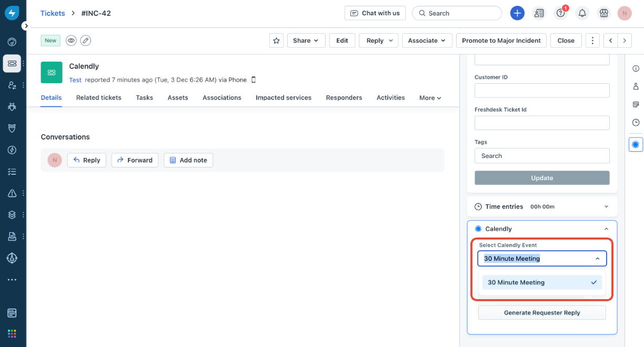Toggle the star favorite button

[276, 41]
